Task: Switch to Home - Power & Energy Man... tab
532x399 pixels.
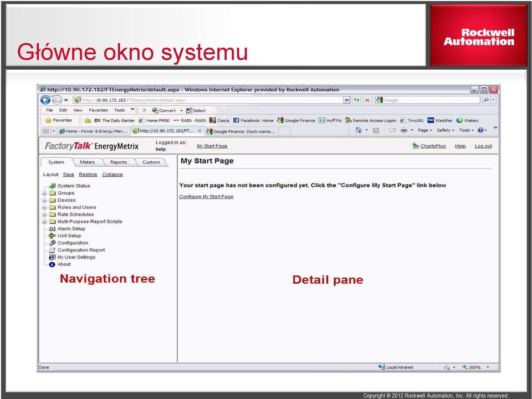Action: pyautogui.click(x=93, y=131)
